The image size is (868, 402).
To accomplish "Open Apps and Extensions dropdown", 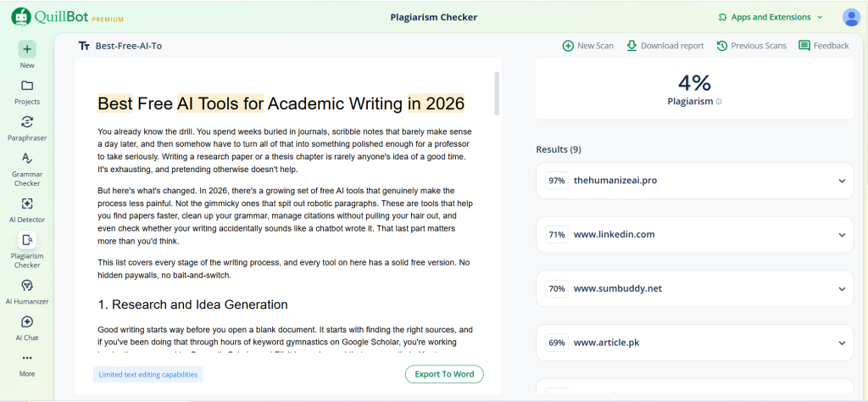I will pyautogui.click(x=770, y=17).
